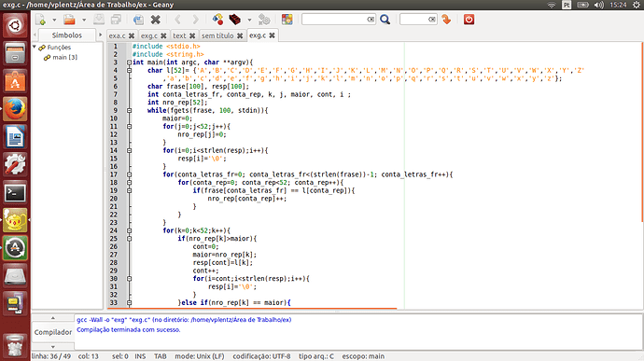Save the current file using the Save icon

(99, 20)
